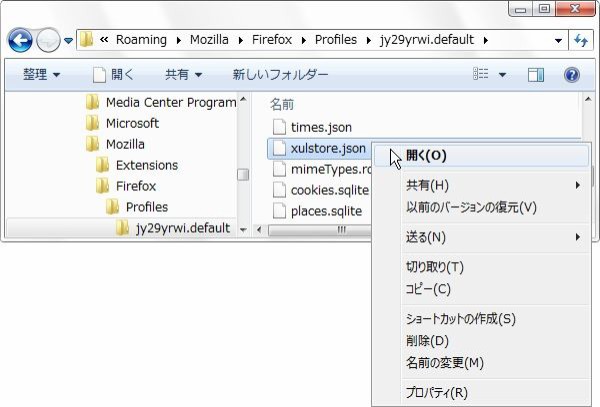The width and height of the screenshot is (600, 407).
Task: Choose 切り取り(T) in the context menu
Action: coord(481,267)
